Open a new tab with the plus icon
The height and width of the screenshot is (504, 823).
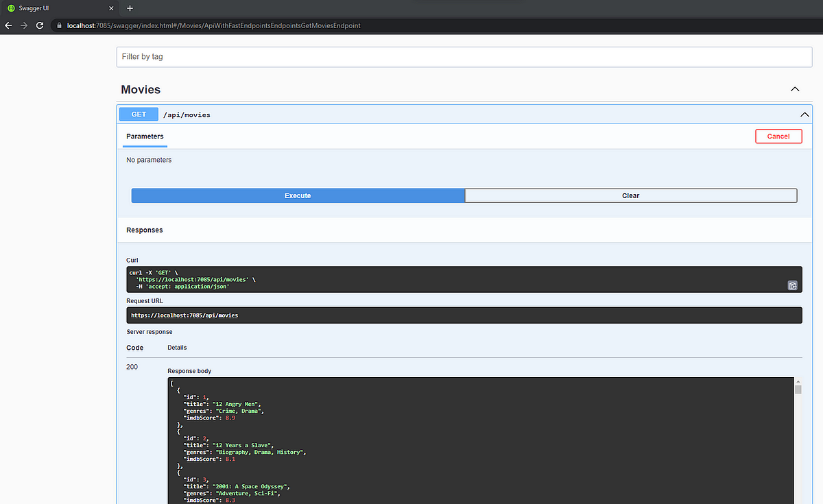(x=130, y=8)
